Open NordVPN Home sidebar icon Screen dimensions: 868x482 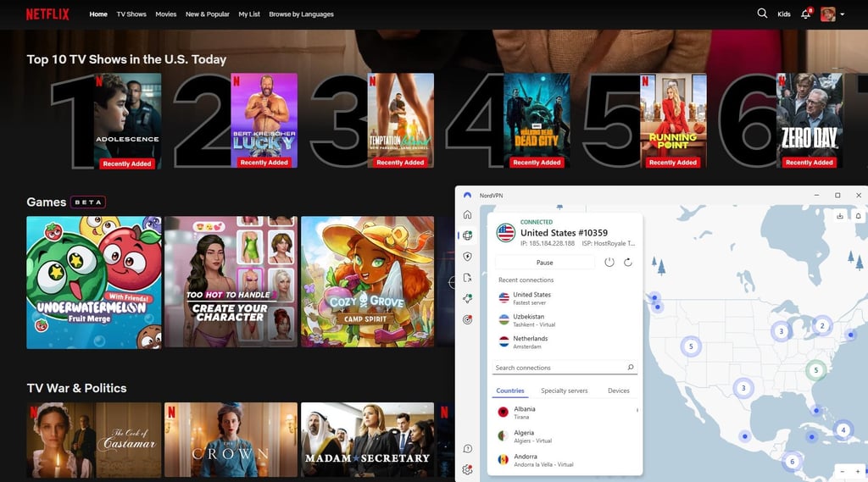467,214
